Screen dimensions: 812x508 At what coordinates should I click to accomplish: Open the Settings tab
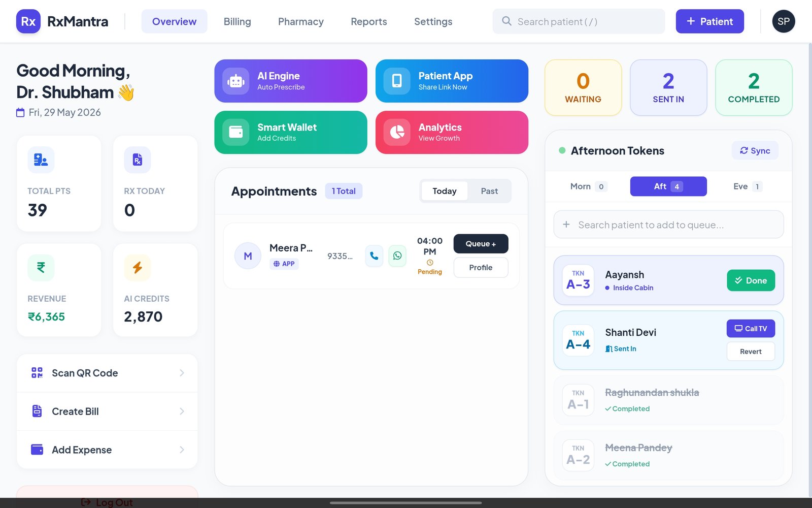pos(433,21)
